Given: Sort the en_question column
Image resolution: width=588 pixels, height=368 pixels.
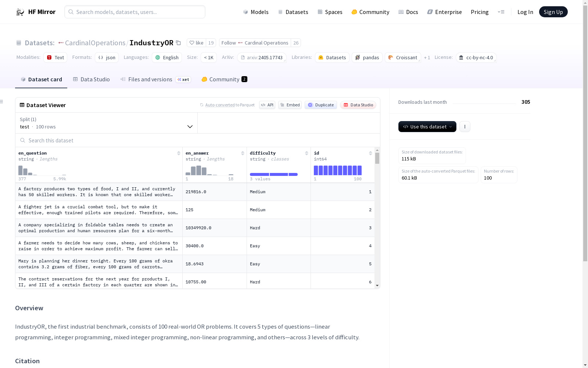Looking at the screenshot, I should click(179, 153).
